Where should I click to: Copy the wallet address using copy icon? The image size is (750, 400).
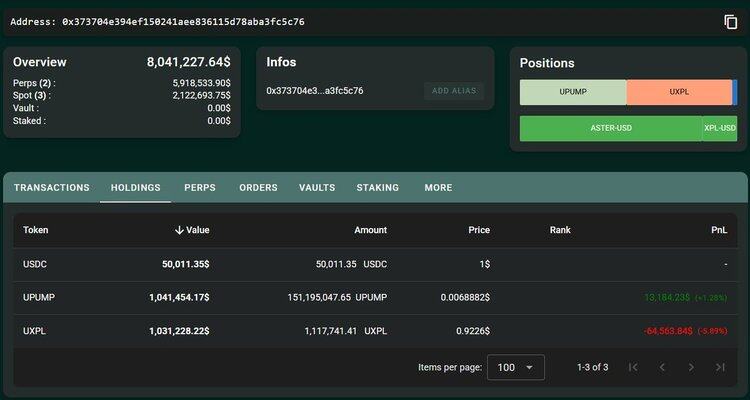pyautogui.click(x=730, y=22)
